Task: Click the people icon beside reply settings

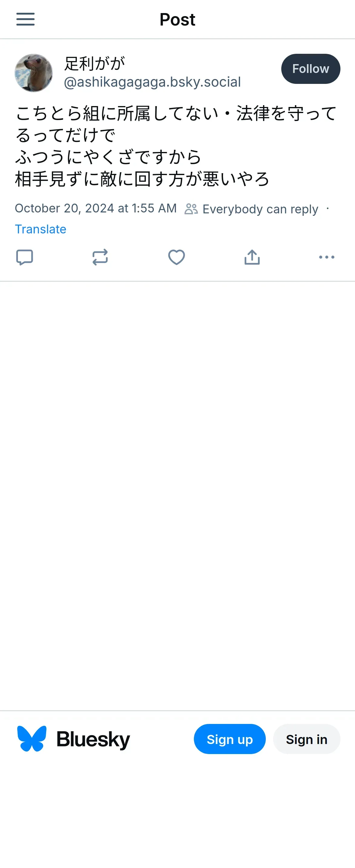Action: pos(191,209)
